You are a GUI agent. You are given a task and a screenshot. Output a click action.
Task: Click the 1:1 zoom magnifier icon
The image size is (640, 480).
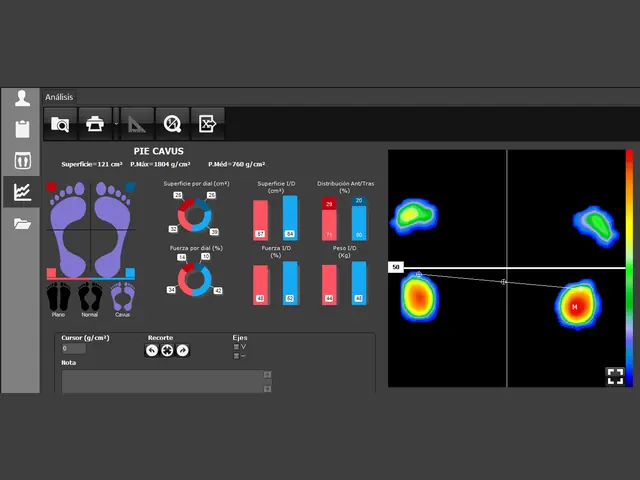click(172, 124)
